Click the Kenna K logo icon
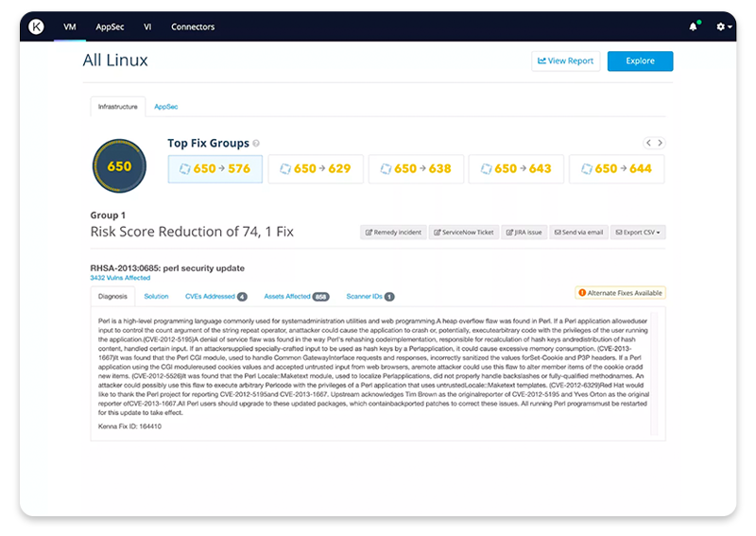The width and height of the screenshot is (756, 536). [x=36, y=26]
